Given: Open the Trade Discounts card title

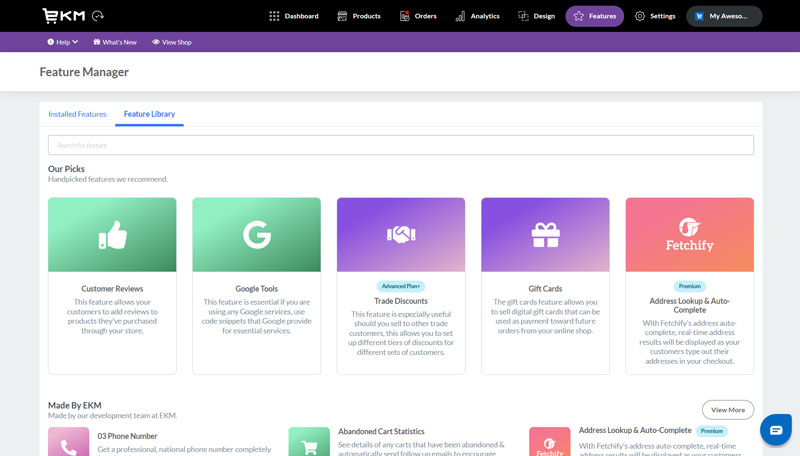Looking at the screenshot, I should click(401, 301).
